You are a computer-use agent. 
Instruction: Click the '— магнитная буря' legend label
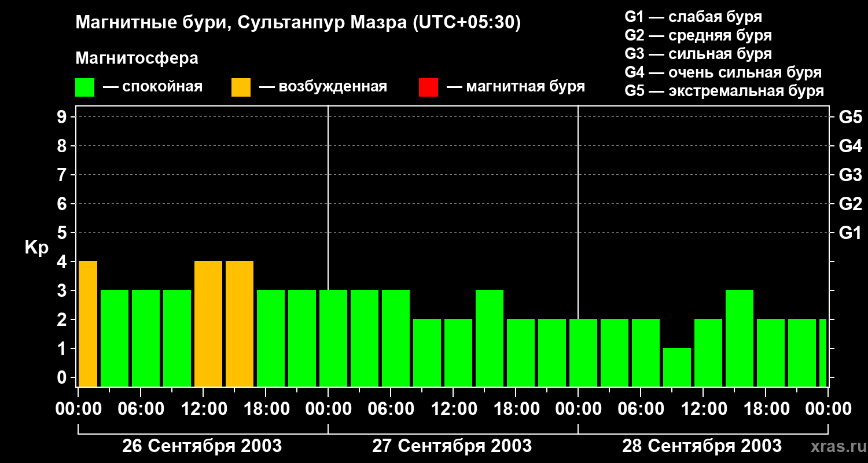(516, 87)
